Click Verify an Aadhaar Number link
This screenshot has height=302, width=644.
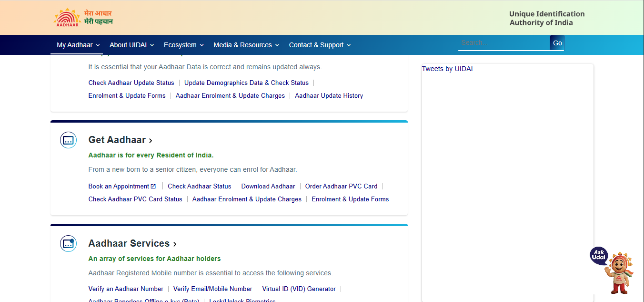click(x=126, y=289)
